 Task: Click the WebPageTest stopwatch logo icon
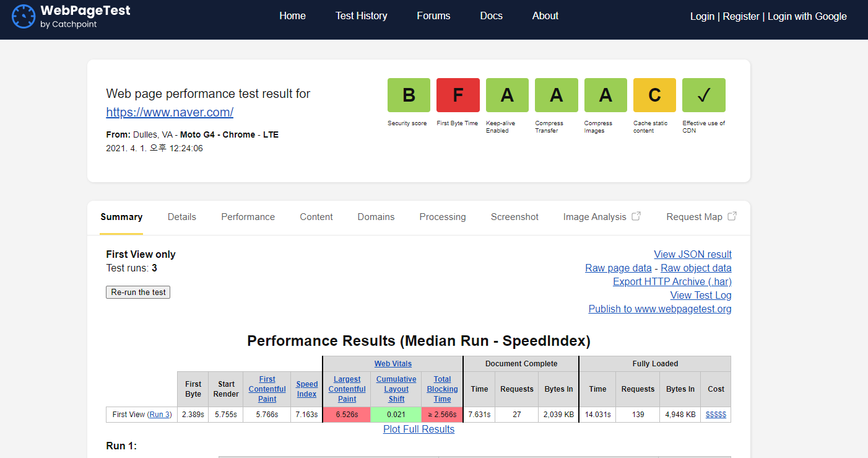coord(24,17)
